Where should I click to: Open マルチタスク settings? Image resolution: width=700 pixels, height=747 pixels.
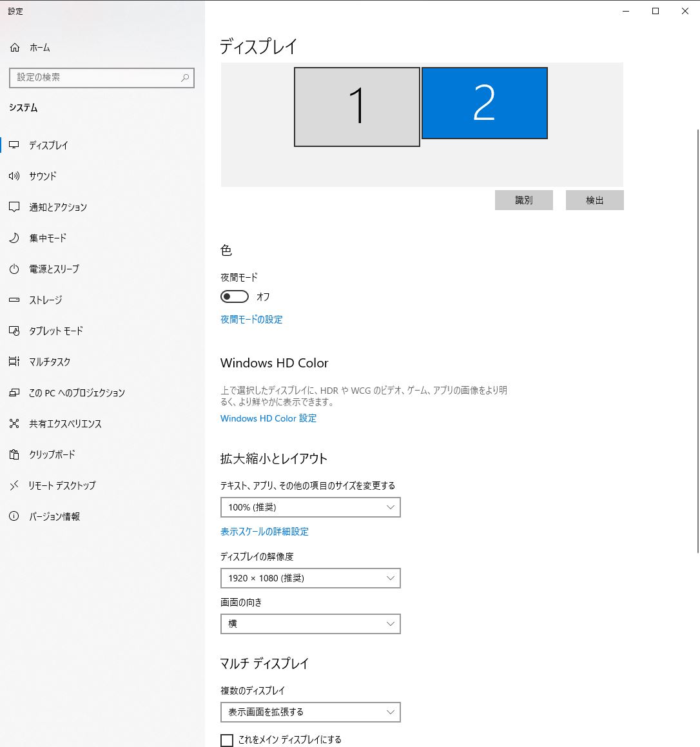102,362
